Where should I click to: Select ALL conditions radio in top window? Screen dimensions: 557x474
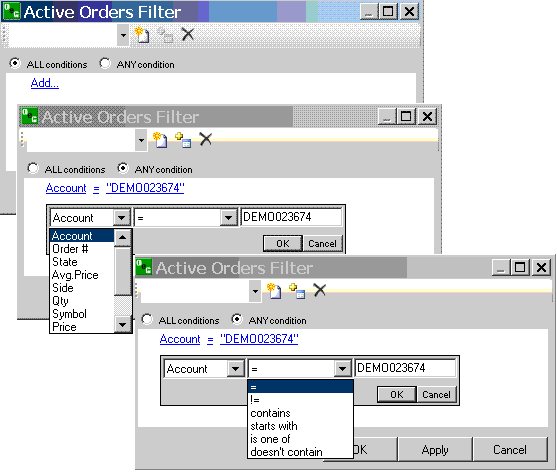[x=15, y=64]
